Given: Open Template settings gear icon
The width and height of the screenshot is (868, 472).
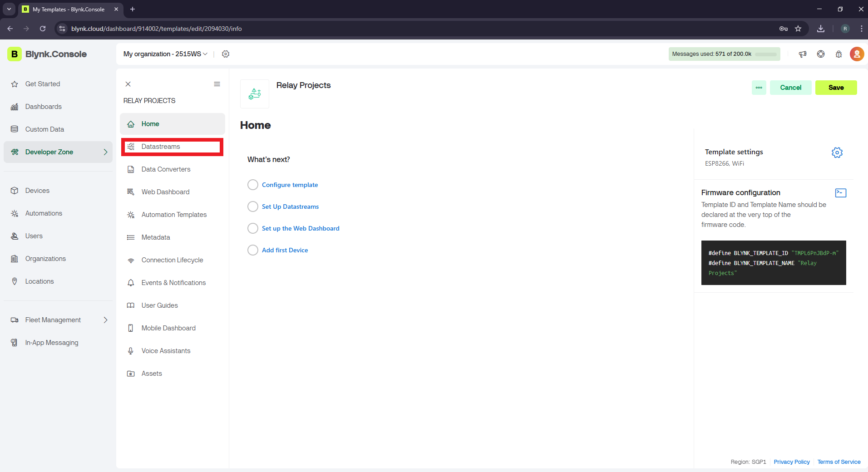Looking at the screenshot, I should [837, 152].
